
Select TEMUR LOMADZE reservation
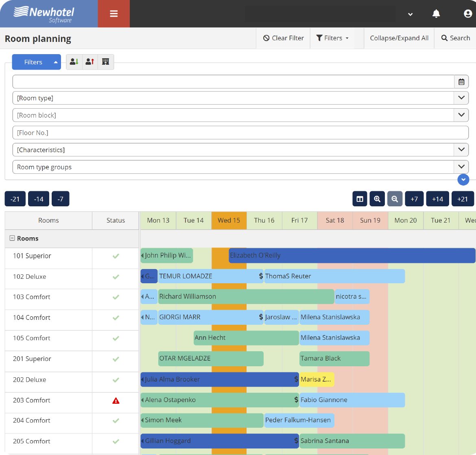pos(211,276)
